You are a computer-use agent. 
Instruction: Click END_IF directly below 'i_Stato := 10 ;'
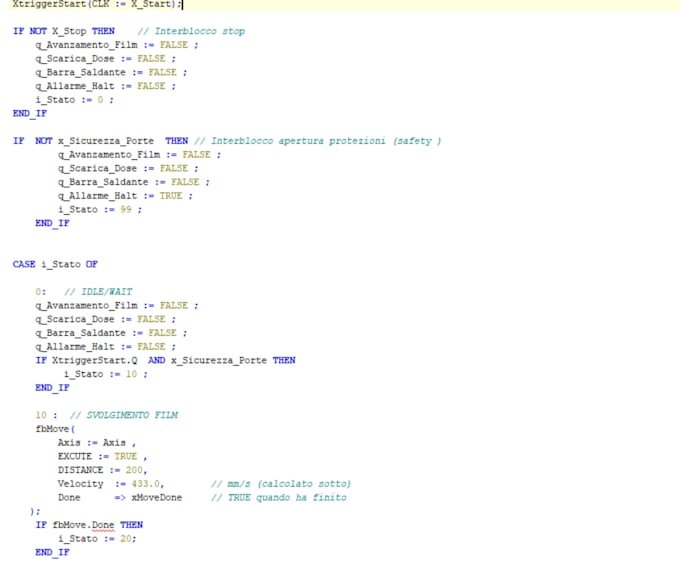coord(52,388)
